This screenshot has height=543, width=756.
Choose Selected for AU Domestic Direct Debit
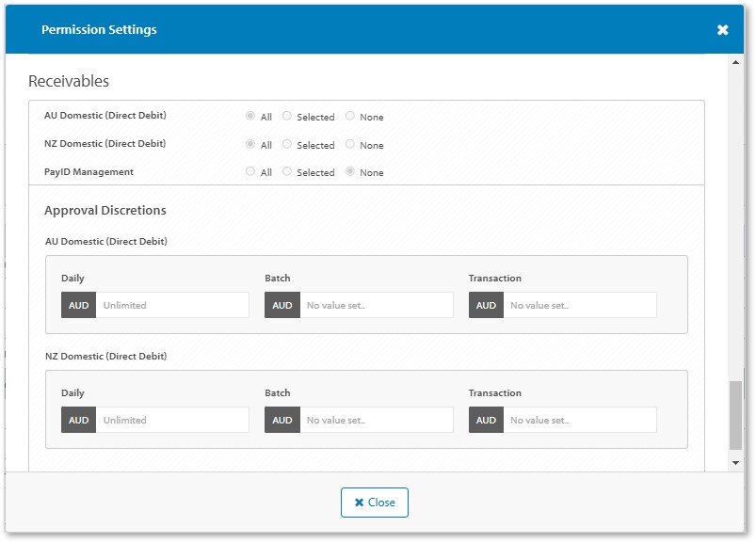[287, 117]
